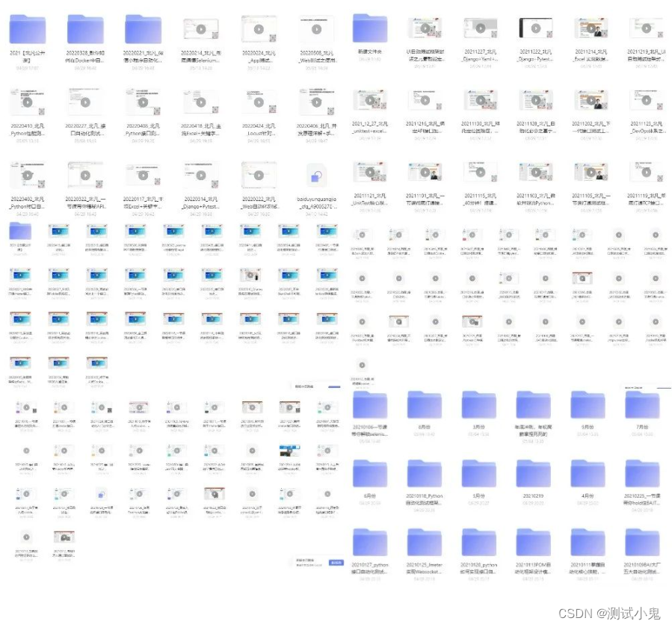Play the 20220508_北凡 Web video
This screenshot has height=627, width=672.
tap(317, 29)
